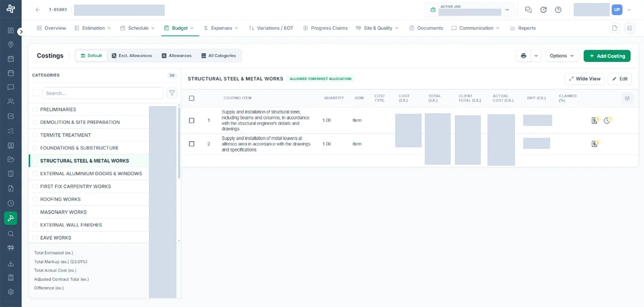Tick the costing table header checkbox
644x307 pixels.
[x=192, y=98]
